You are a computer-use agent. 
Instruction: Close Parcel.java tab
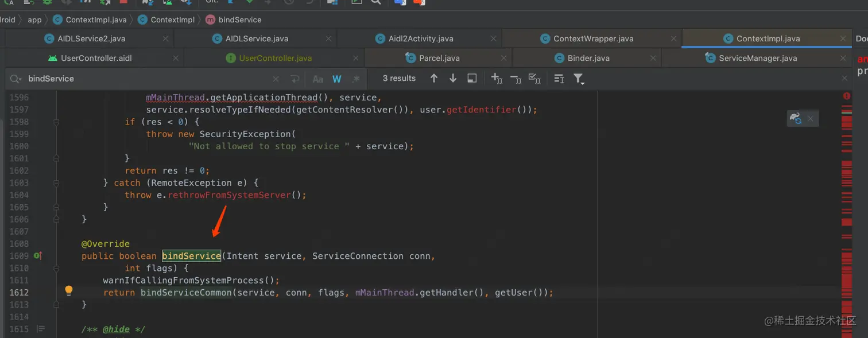coord(503,59)
